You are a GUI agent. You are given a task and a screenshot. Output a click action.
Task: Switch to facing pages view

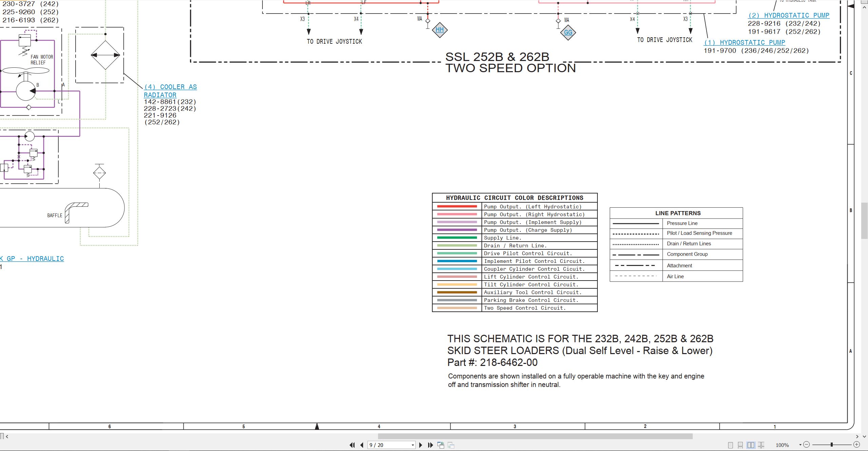751,445
